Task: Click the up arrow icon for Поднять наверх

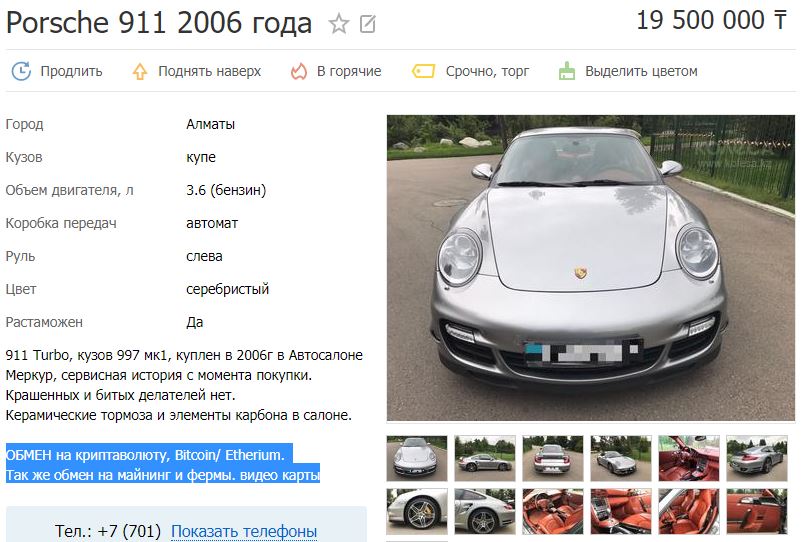Action: 140,71
